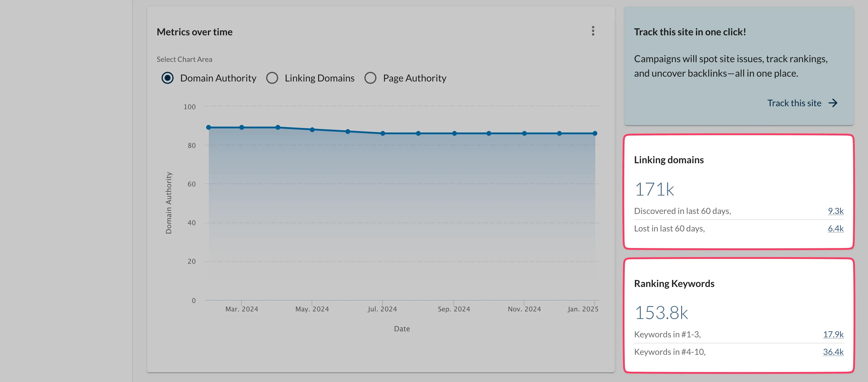Click the Lost in last 60 days text
The width and height of the screenshot is (868, 382).
(x=669, y=228)
